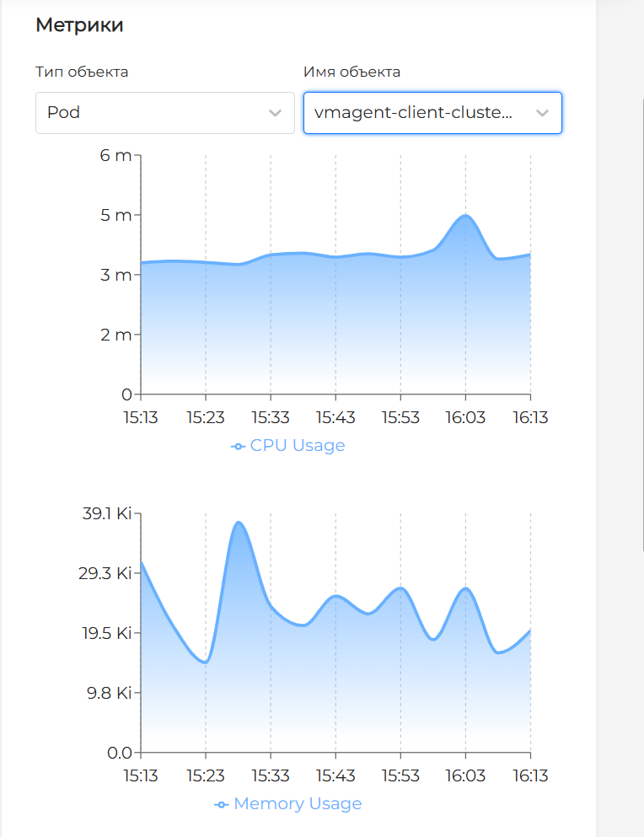644x837 pixels.
Task: Open the Имя объекта dropdown
Action: [432, 113]
